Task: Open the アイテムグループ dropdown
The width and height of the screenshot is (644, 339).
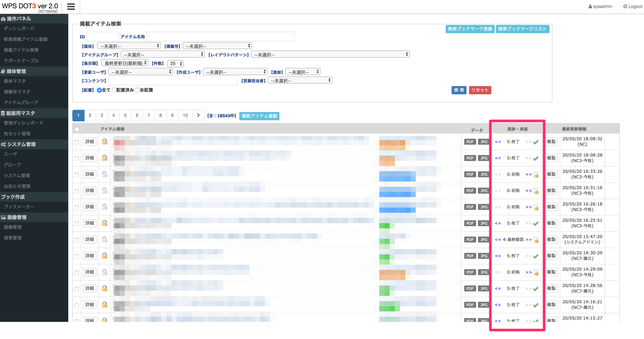Action: (162, 54)
